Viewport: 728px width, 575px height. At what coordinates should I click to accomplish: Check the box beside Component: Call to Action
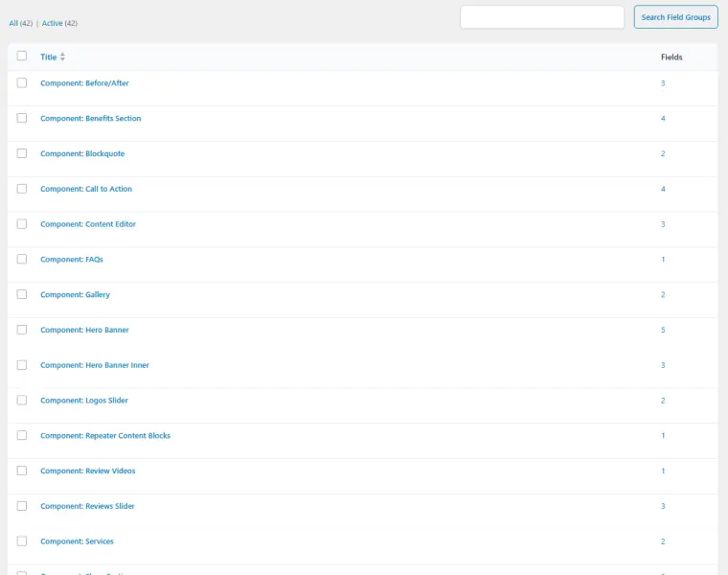click(x=22, y=189)
